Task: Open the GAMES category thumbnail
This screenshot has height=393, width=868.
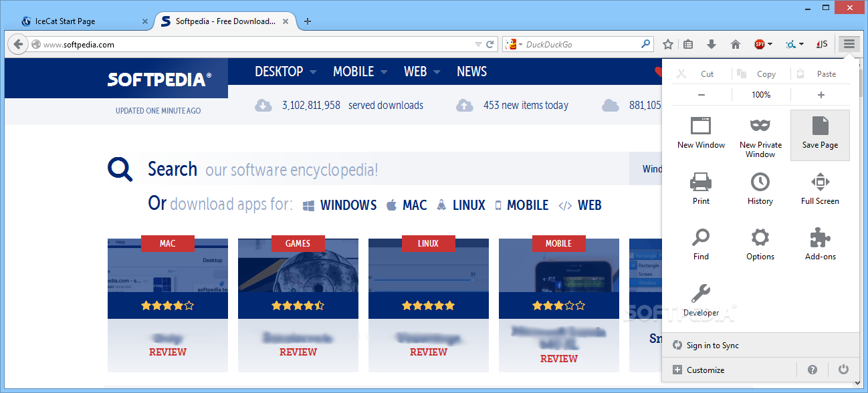Action: 298,266
